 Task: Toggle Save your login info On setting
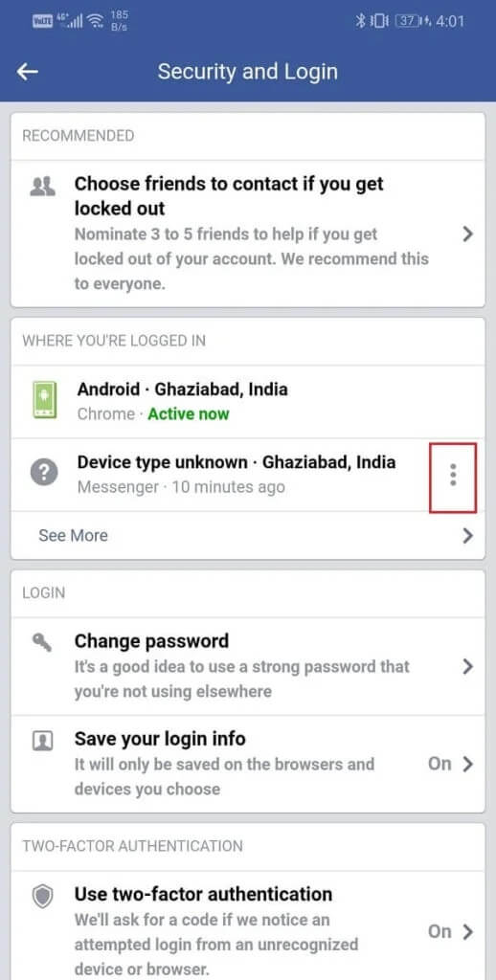[450, 764]
